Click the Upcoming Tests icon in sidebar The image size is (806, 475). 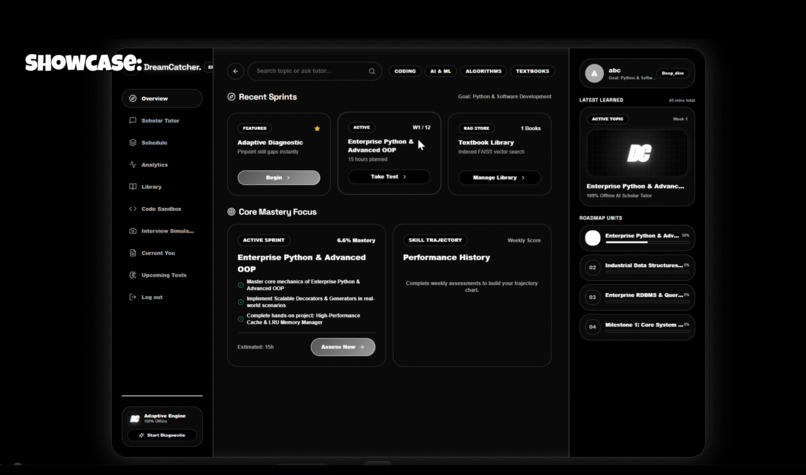(133, 275)
